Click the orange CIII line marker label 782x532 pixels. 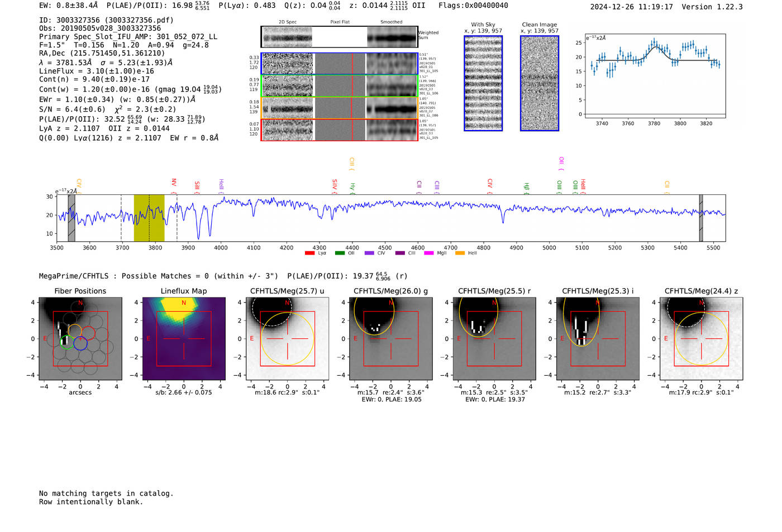(x=352, y=163)
